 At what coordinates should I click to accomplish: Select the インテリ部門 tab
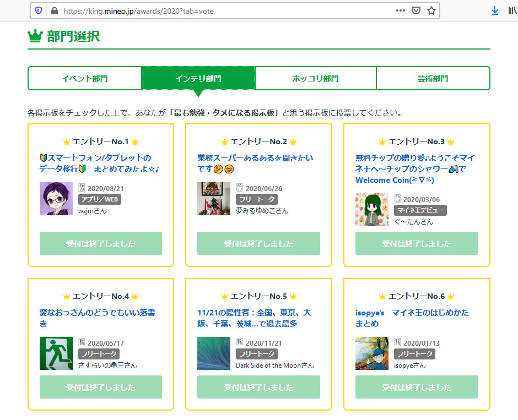198,79
